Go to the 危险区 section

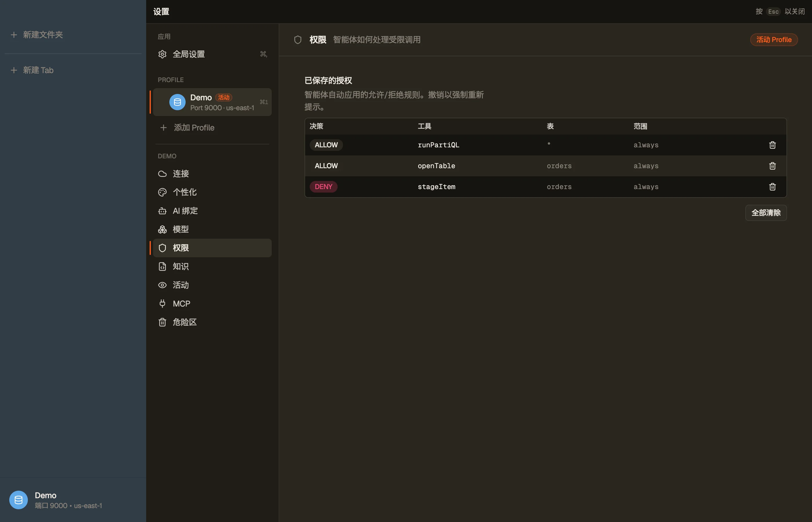[x=212, y=322]
